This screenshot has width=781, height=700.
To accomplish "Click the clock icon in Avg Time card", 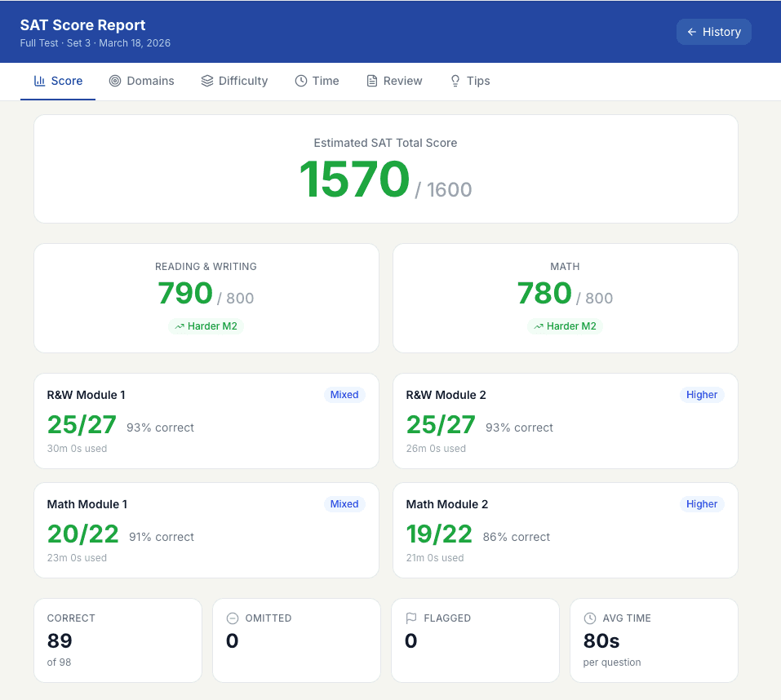I will tap(589, 618).
